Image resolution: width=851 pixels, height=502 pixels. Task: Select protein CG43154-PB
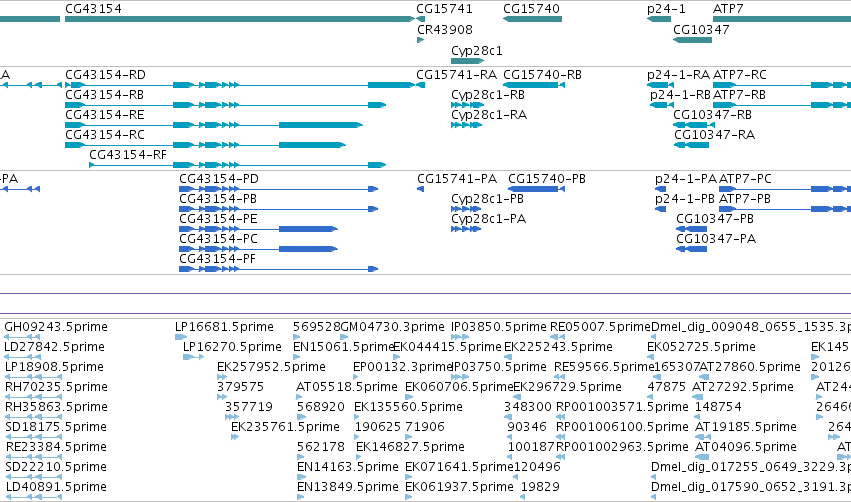(x=278, y=209)
